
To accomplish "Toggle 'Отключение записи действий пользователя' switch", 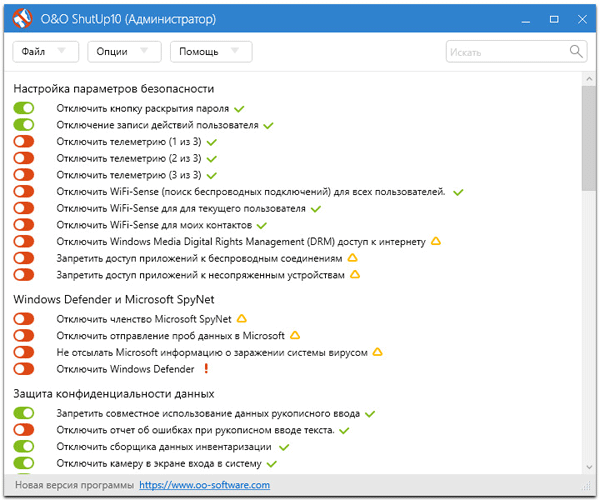I will pyautogui.click(x=24, y=125).
